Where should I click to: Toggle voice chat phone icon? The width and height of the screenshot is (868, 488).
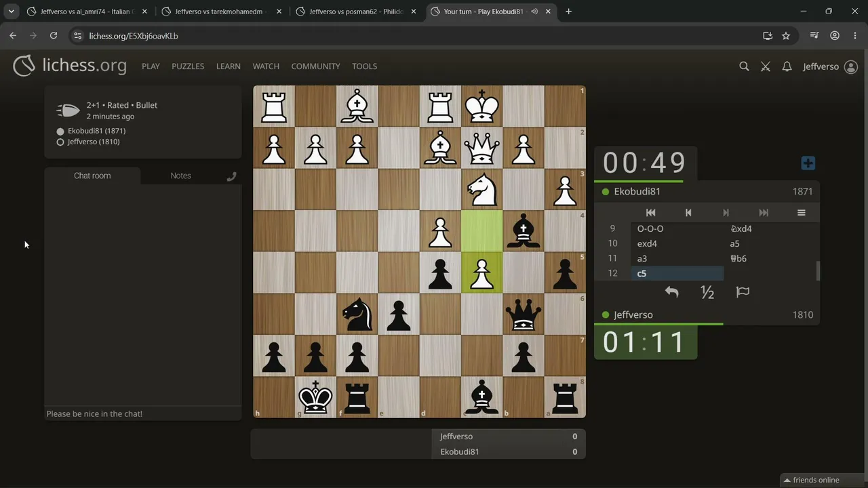[x=231, y=176]
